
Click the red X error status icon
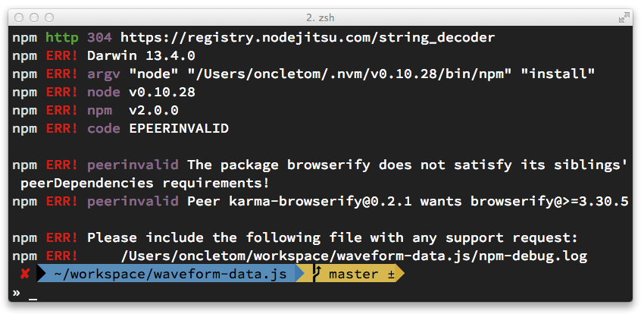(x=25, y=274)
